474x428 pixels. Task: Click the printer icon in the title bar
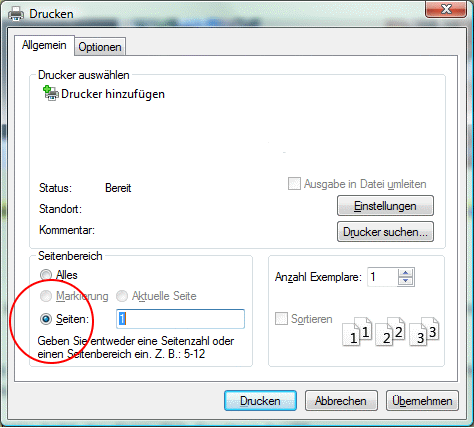16,14
